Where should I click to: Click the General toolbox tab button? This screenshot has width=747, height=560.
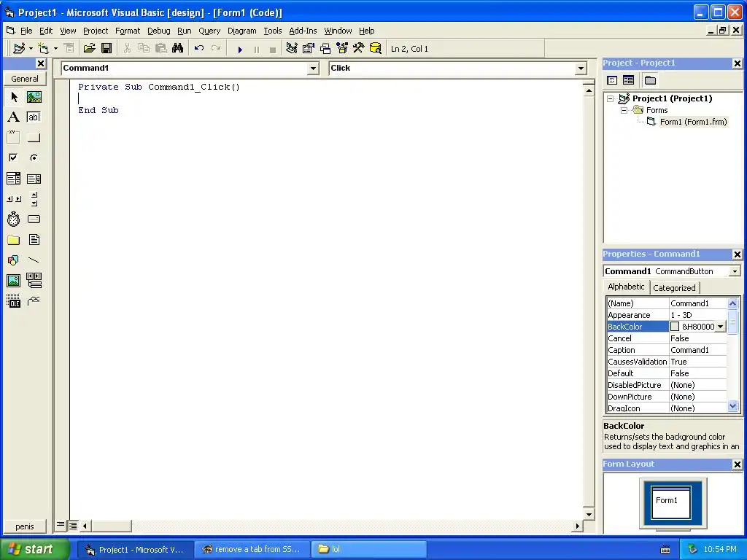coord(25,79)
